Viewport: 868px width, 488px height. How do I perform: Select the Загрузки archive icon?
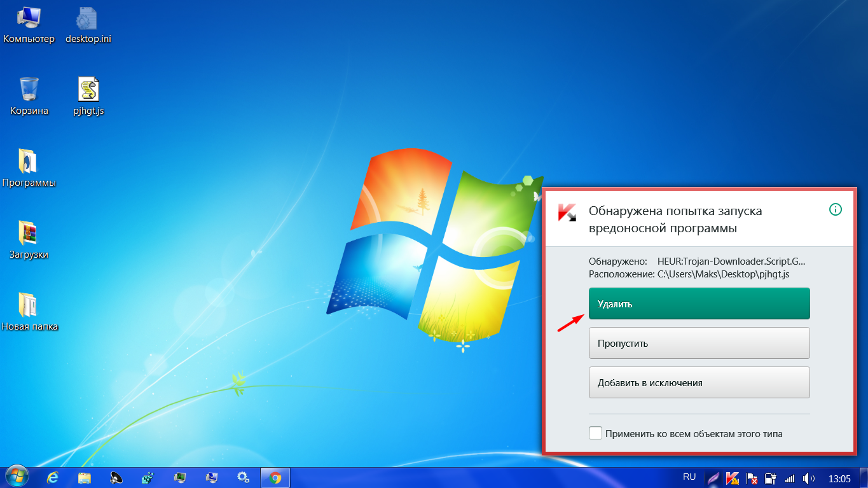(x=29, y=241)
